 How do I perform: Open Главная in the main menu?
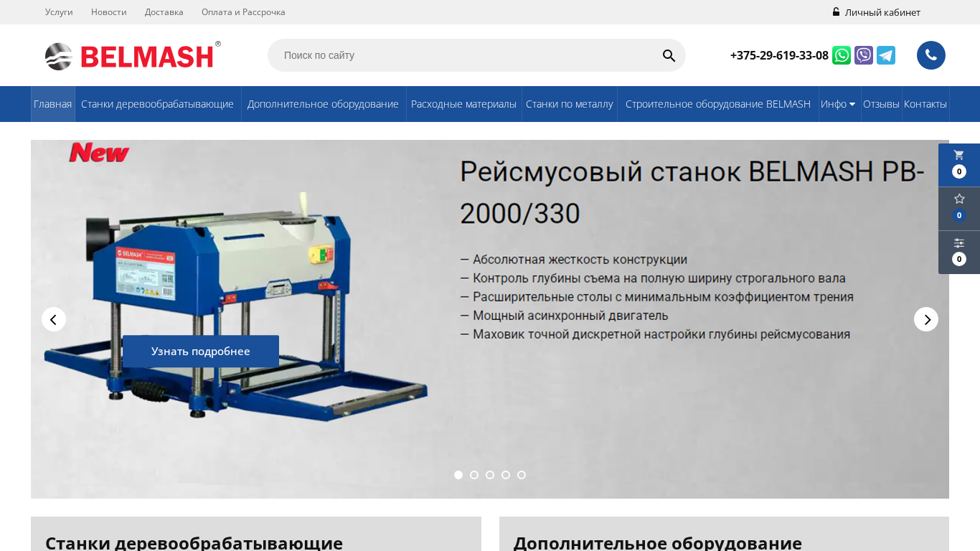click(x=53, y=104)
